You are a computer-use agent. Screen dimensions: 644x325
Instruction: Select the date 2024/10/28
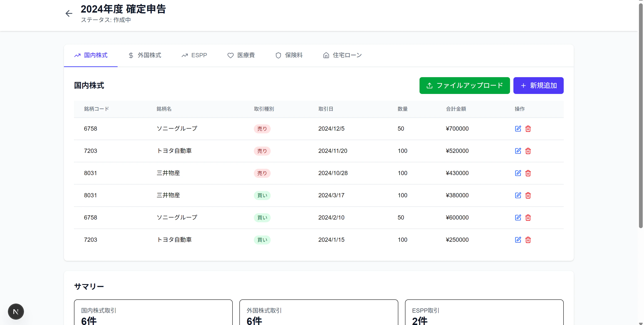coord(333,173)
